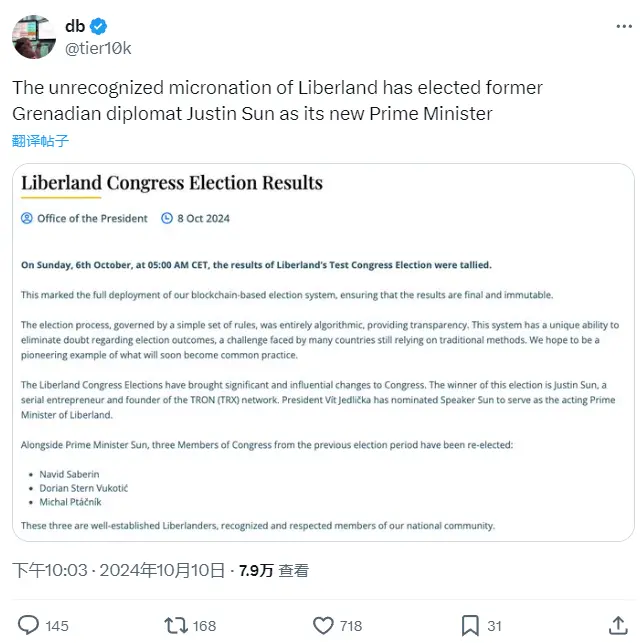
Task: Click the 8 Oct 2024 date text
Action: [204, 218]
